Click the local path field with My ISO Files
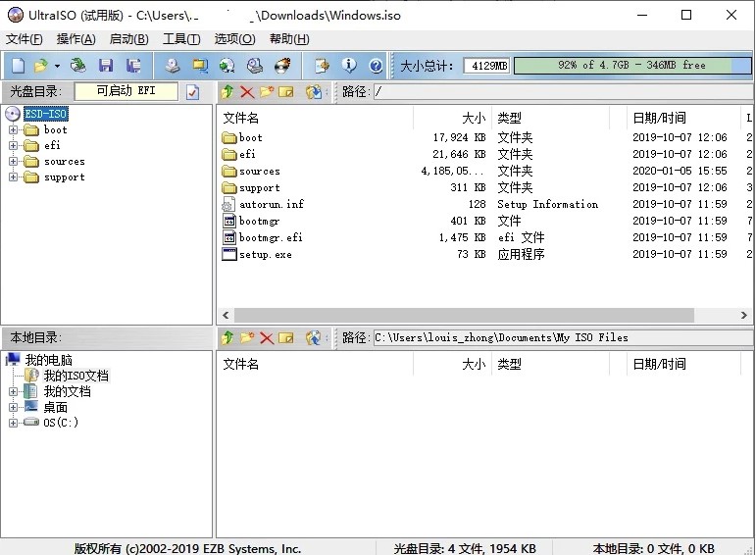756x555 pixels. pyautogui.click(x=562, y=337)
